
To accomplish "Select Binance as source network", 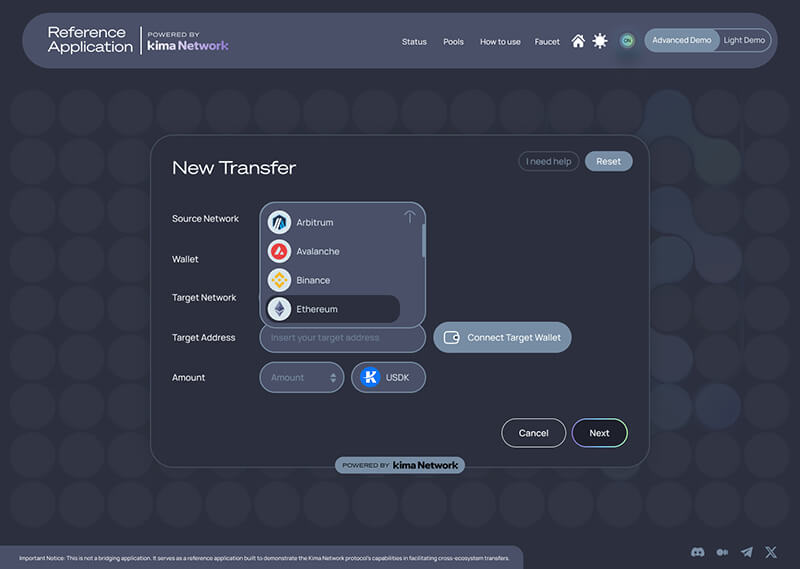I will 333,280.
